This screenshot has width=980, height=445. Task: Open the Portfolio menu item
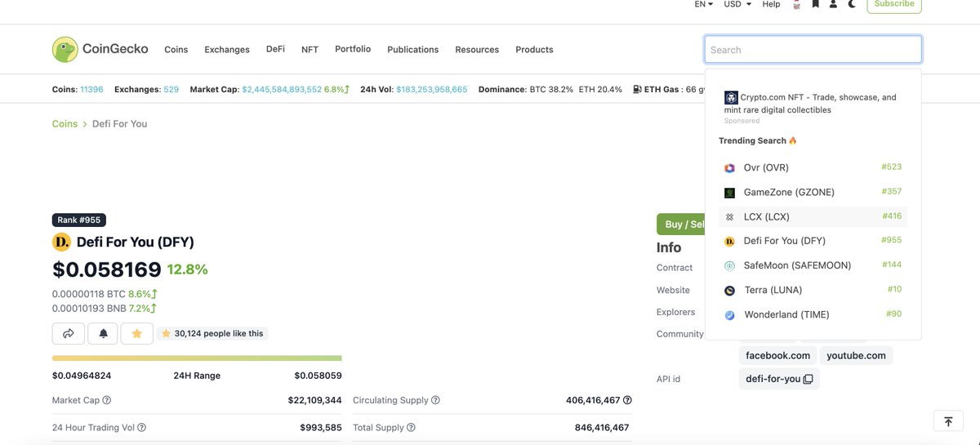tap(353, 49)
